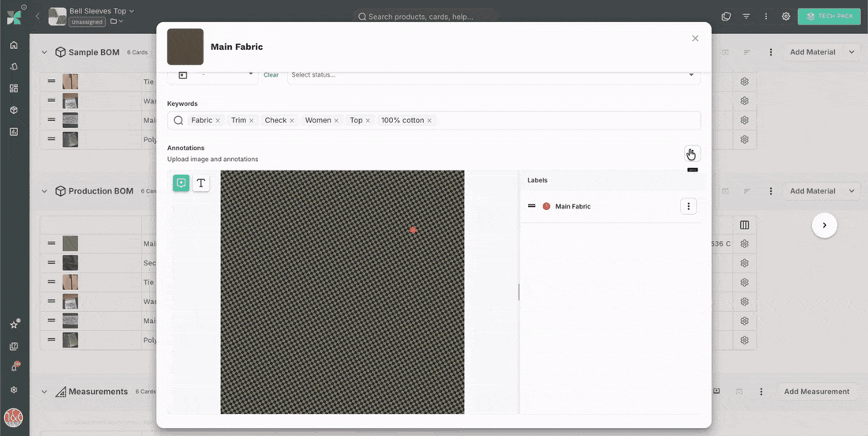
Task: Click Add Material in Production BOM
Action: [x=813, y=191]
